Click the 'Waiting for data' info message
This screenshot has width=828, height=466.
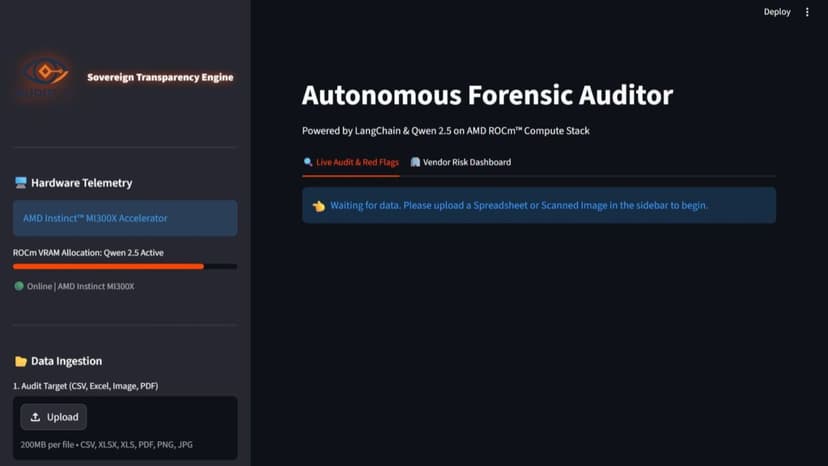[539, 205]
